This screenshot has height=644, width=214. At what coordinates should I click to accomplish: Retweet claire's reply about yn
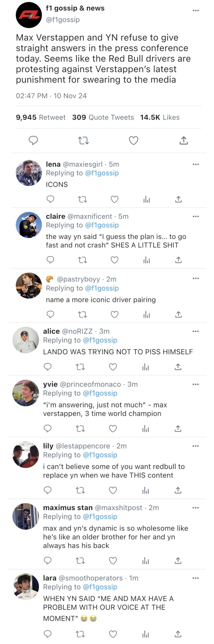82,260
